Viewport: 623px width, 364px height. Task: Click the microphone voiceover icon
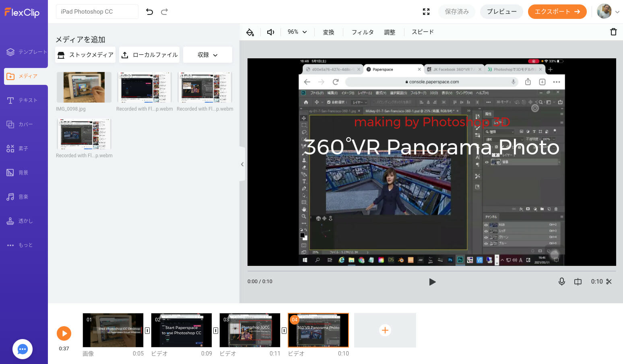[562, 282]
